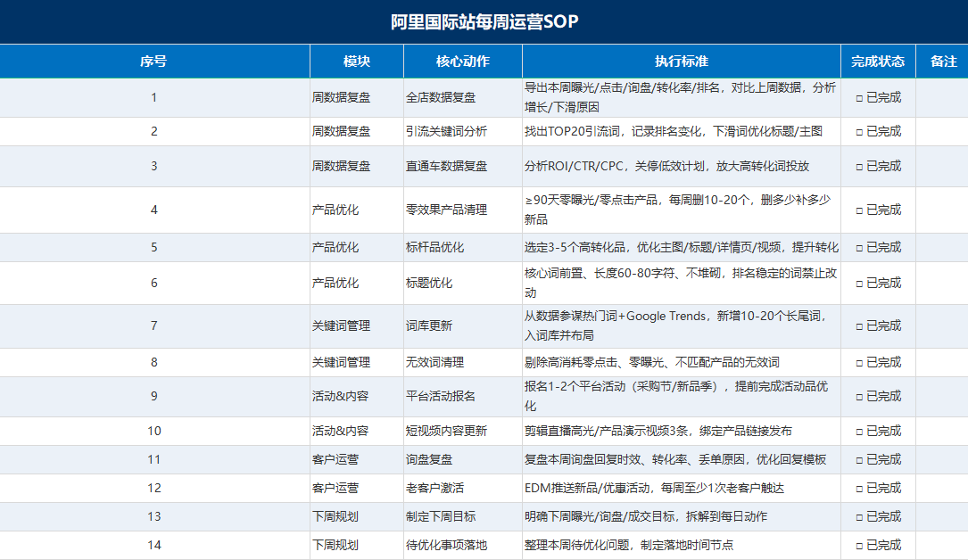Mark 老客户激活 as 已完成

(x=859, y=489)
